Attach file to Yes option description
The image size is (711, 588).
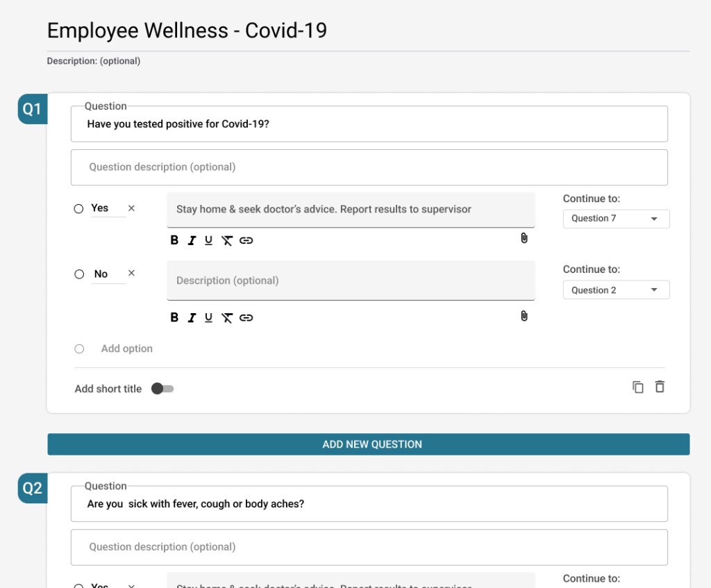[x=524, y=238]
